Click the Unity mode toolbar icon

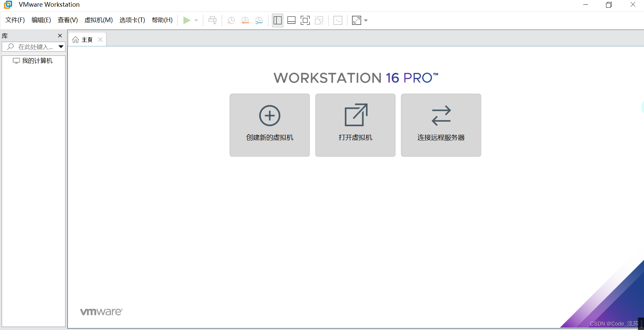coord(319,20)
